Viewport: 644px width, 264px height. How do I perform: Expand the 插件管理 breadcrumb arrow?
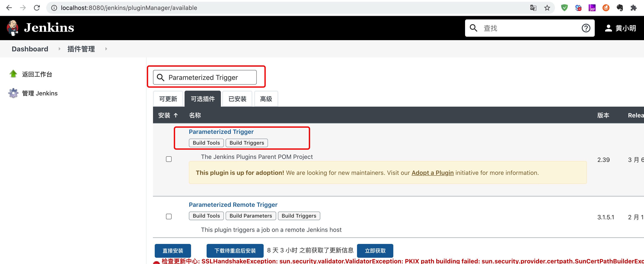click(106, 49)
